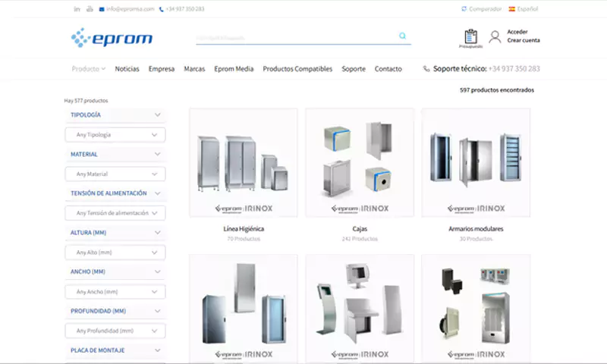Open the Any Material dropdown
The height and width of the screenshot is (364, 607).
(115, 174)
